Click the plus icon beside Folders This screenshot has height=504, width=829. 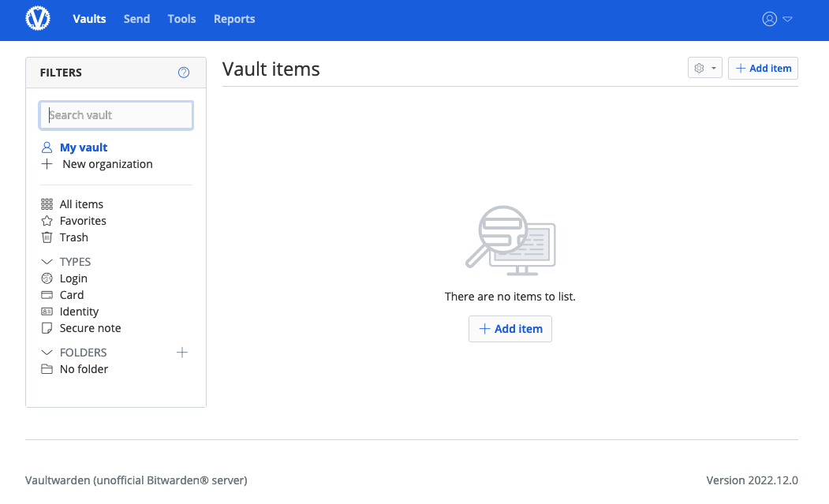tap(182, 353)
